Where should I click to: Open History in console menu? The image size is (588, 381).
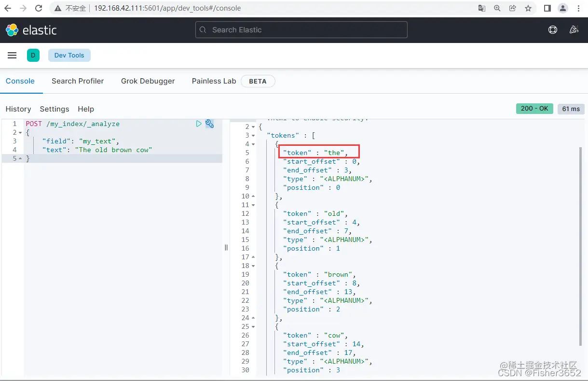(18, 109)
